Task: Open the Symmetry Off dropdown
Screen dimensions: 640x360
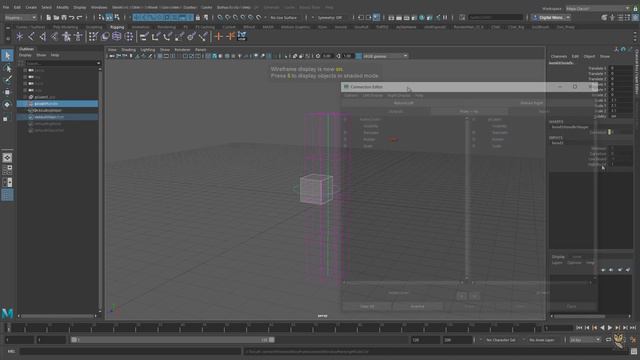Action: coord(329,18)
